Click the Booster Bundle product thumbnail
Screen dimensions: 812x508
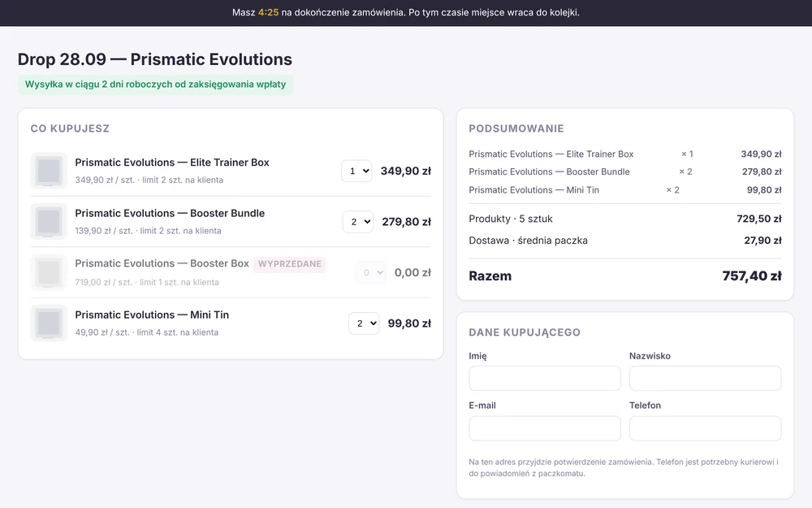(49, 221)
